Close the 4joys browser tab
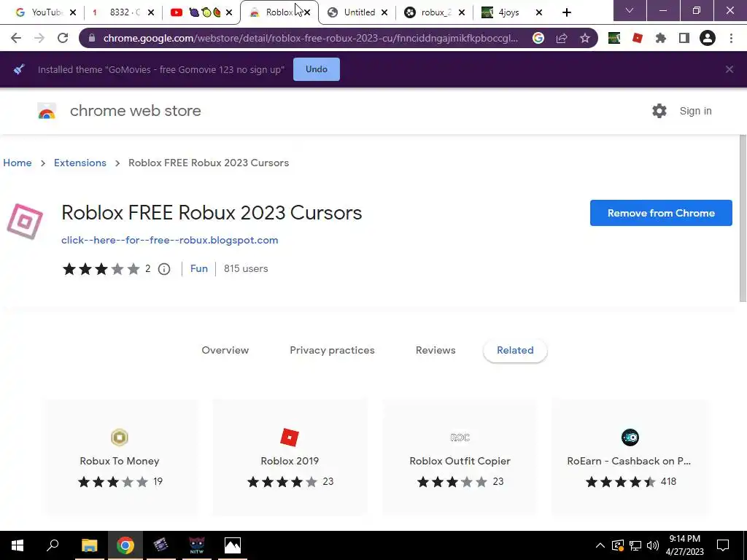This screenshot has height=560, width=747. 539,12
